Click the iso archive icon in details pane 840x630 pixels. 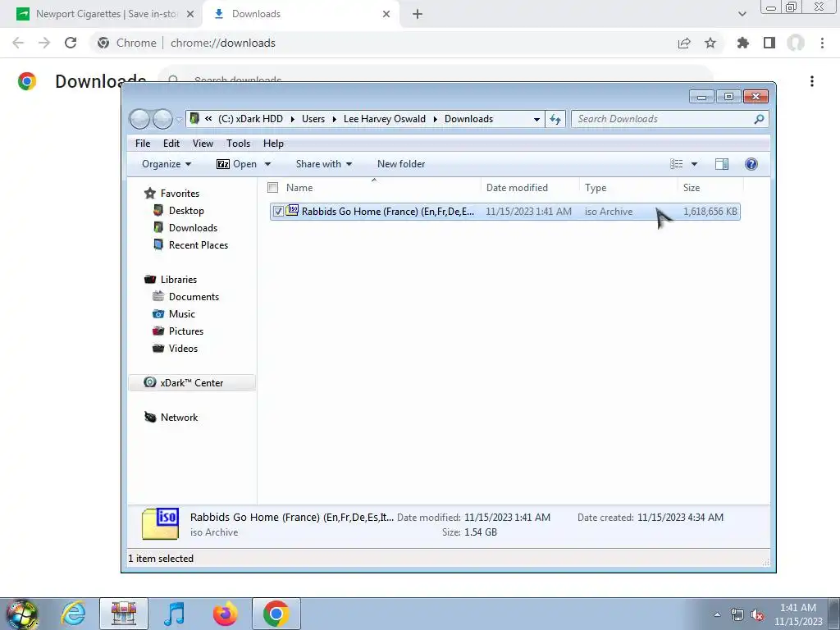point(160,523)
